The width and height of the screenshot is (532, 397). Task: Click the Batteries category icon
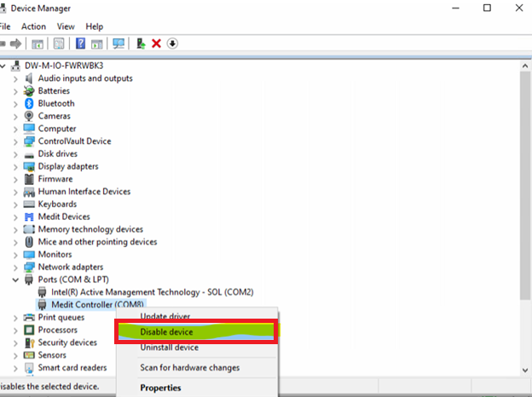tap(29, 91)
